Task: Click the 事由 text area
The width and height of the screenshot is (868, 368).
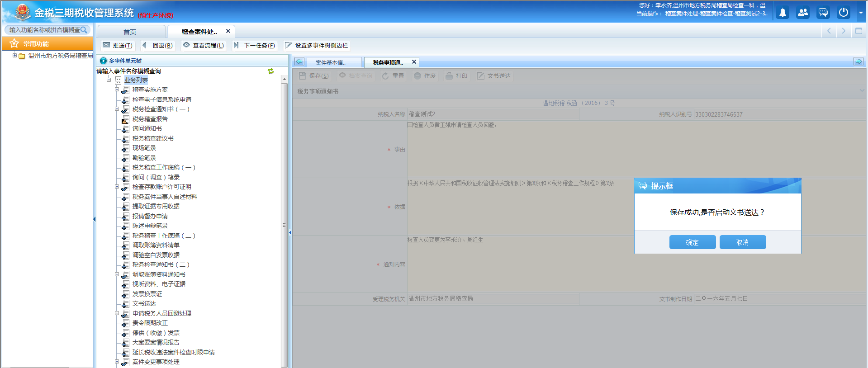Action: 636,149
